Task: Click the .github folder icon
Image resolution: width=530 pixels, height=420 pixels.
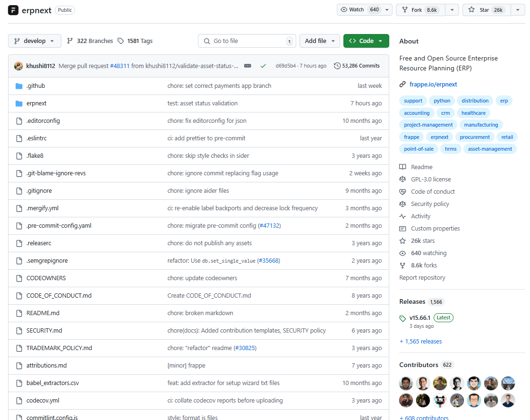Action: [19, 86]
